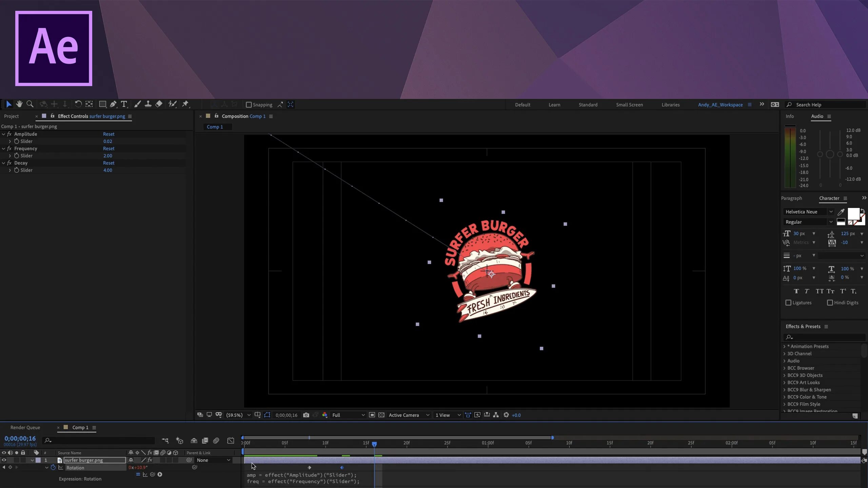Screen dimensions: 868x488
Task: Select the Pen tool
Action: coord(113,104)
